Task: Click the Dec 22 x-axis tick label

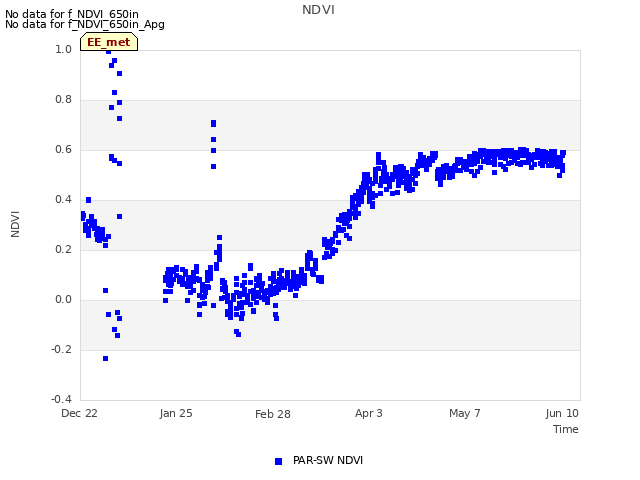Action: coord(79,413)
